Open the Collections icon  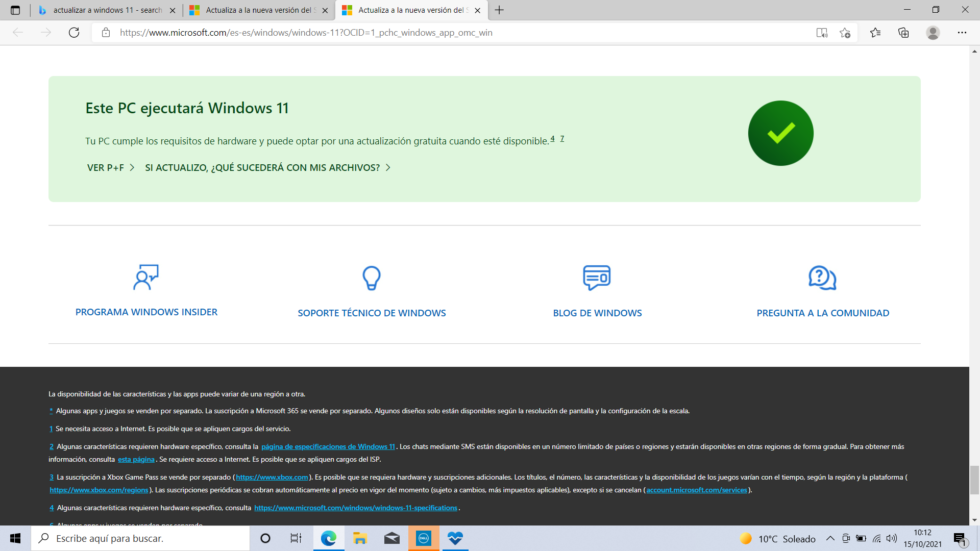click(903, 33)
